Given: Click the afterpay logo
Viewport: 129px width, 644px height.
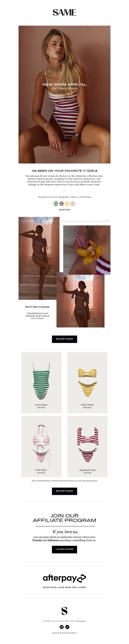Looking at the screenshot, I should click(64, 578).
